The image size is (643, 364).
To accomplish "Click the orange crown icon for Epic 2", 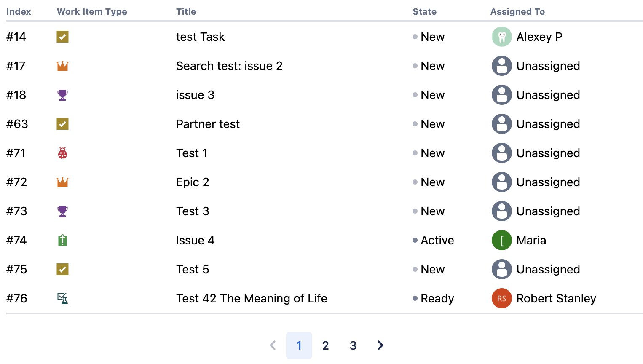I will 62,182.
